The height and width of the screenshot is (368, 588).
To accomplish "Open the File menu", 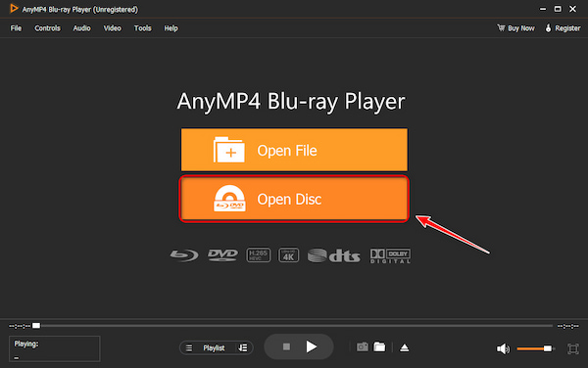I will click(x=16, y=28).
